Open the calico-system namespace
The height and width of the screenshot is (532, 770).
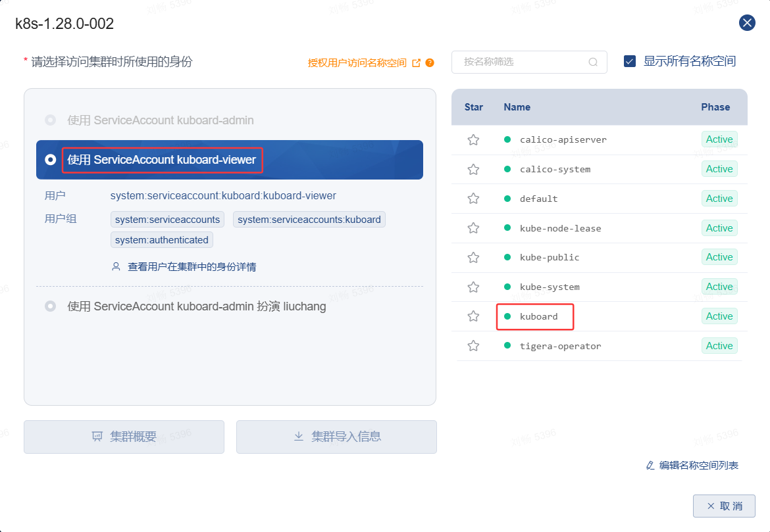[555, 169]
